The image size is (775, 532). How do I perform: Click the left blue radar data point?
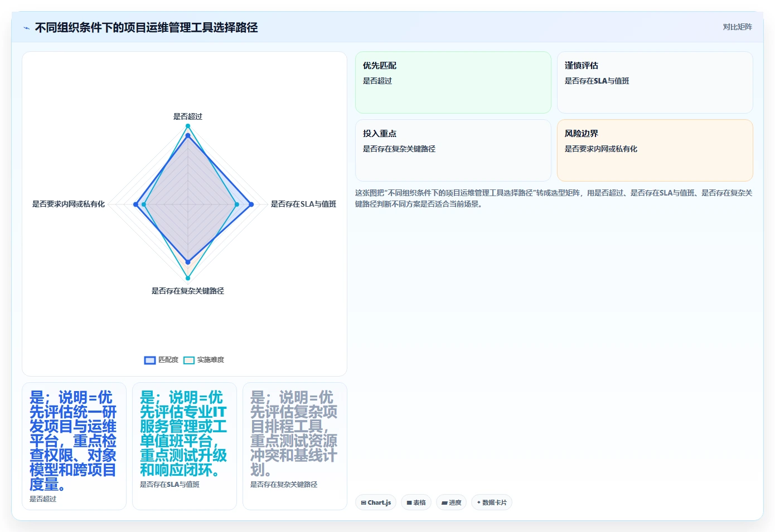[135, 204]
